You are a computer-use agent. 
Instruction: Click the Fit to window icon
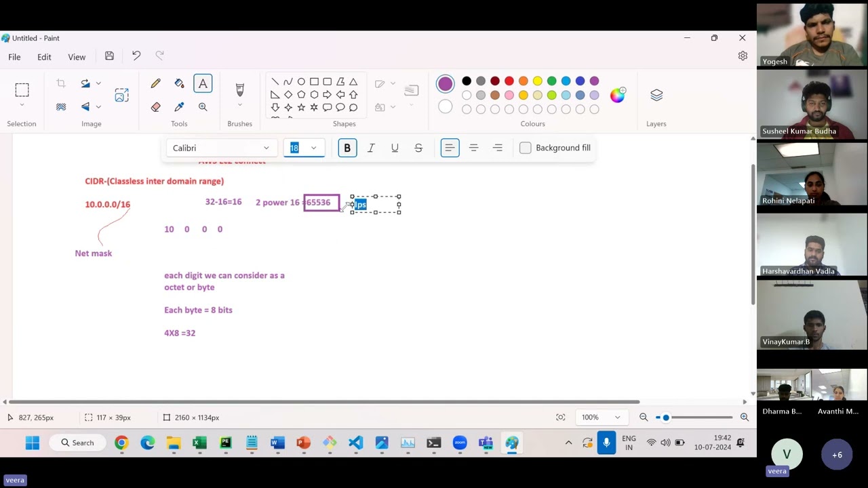(x=561, y=418)
